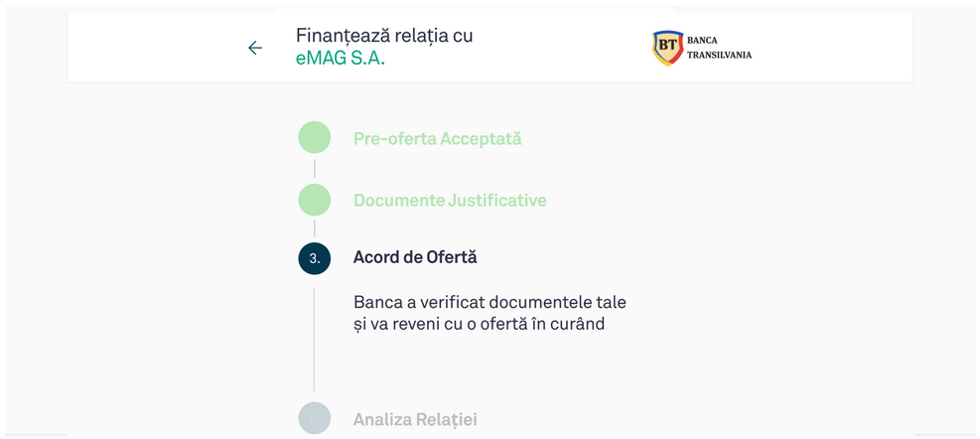Click the green circle for Pre-oferta Acceptată
This screenshot has width=980, height=439.
[314, 138]
